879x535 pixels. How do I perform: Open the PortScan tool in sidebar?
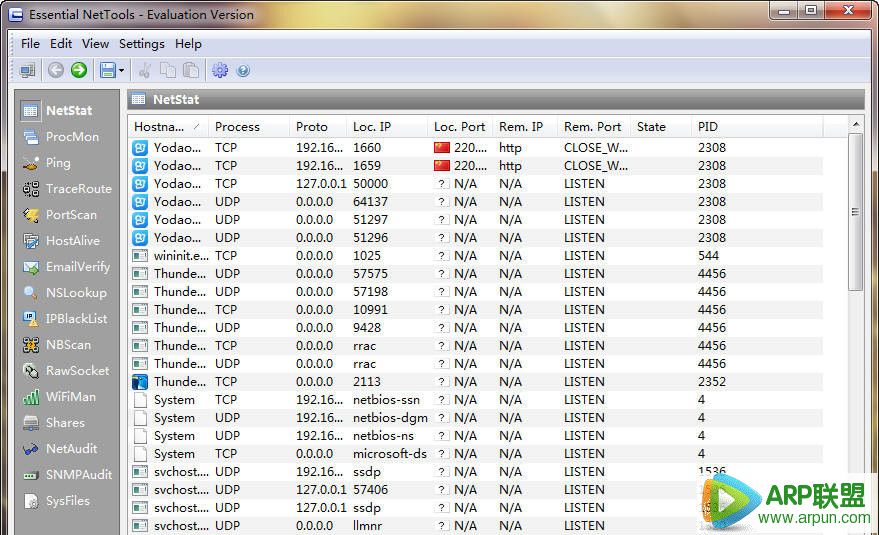(70, 215)
